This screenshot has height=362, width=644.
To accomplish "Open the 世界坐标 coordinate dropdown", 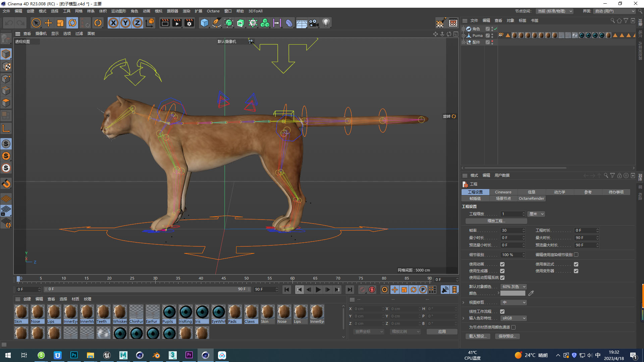I will click(x=369, y=331).
